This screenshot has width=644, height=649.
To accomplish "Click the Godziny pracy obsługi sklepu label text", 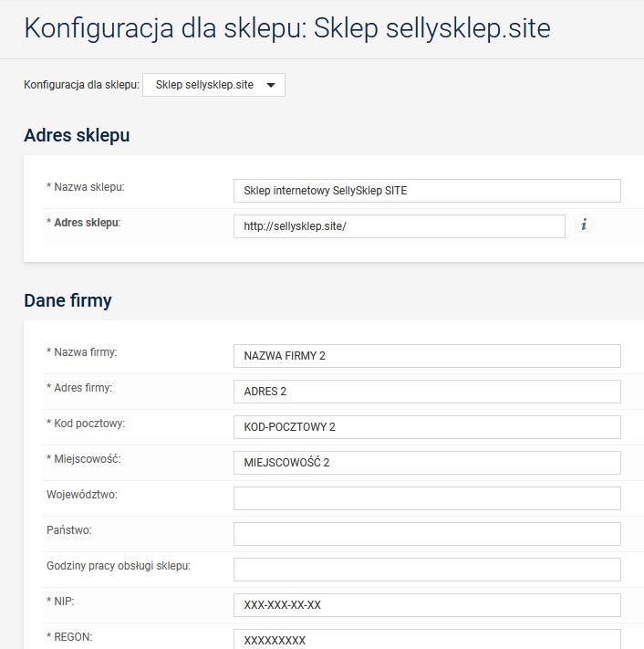I will click(119, 566).
